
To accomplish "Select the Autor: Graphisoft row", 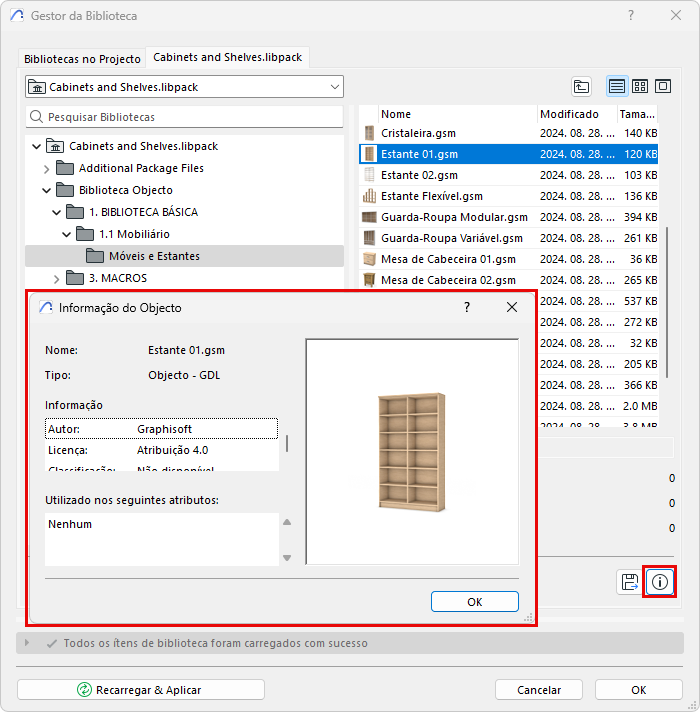I will 161,429.
